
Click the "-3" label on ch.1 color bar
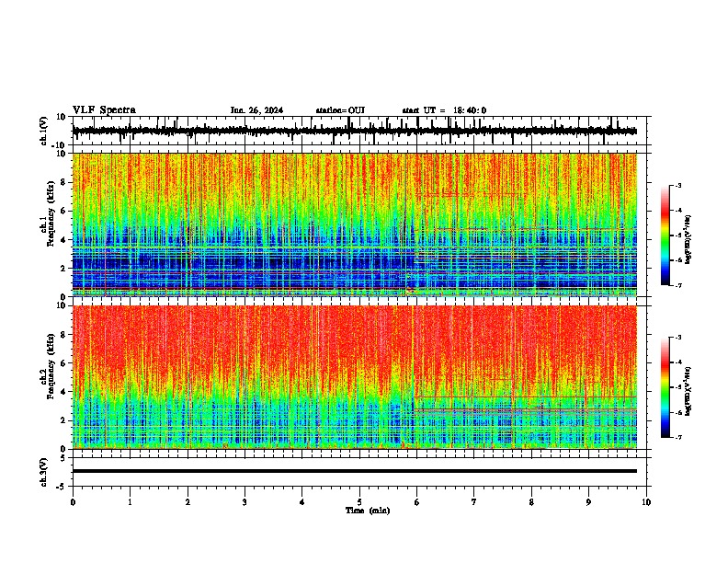point(677,186)
